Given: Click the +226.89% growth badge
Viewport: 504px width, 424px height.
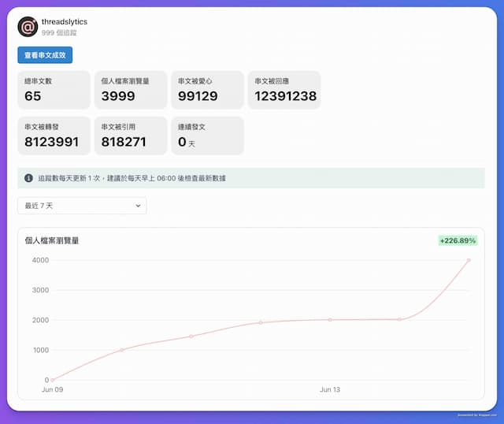Looking at the screenshot, I should (458, 240).
